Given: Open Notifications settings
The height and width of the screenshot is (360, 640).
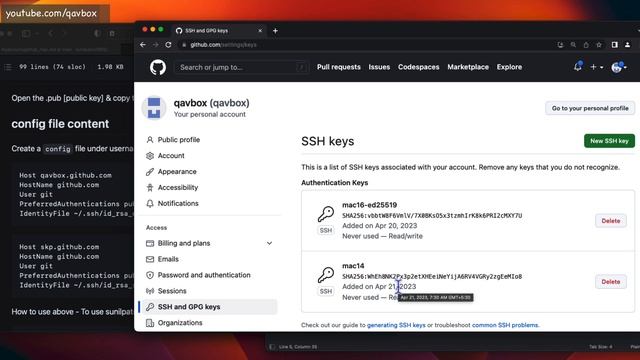Looking at the screenshot, I should (x=178, y=203).
